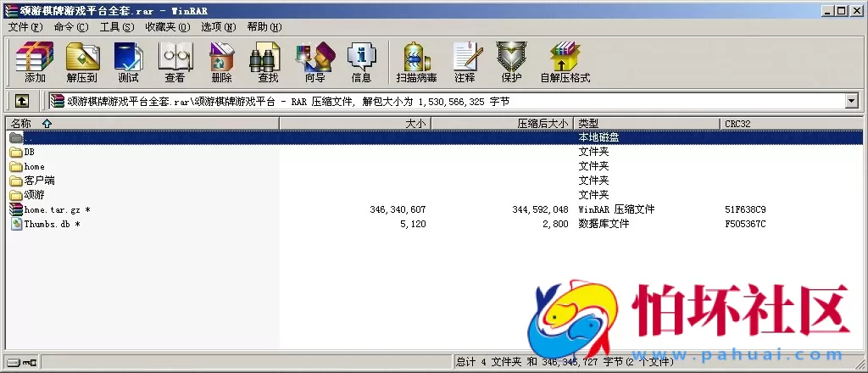Click CRC32 value F505367C
Screen dimensions: 868x373
[745, 224]
